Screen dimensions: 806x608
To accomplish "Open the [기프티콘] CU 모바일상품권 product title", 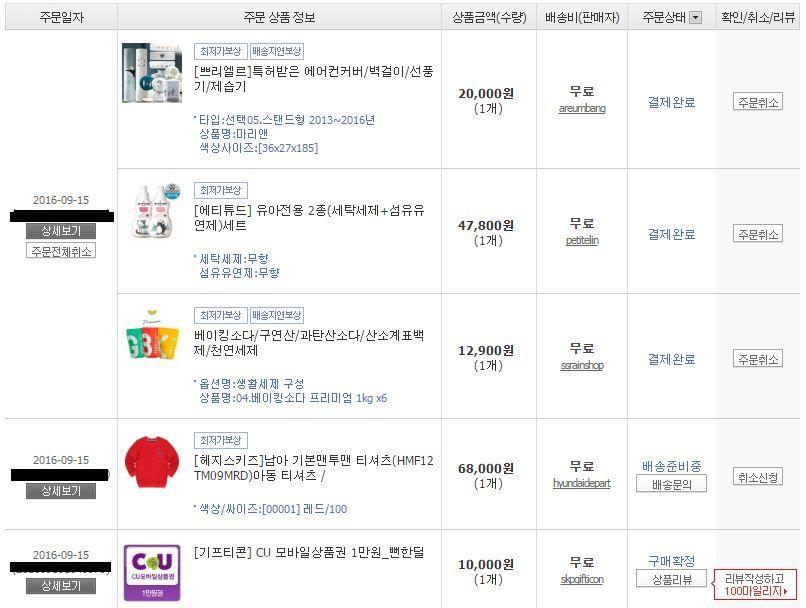I will 309,553.
